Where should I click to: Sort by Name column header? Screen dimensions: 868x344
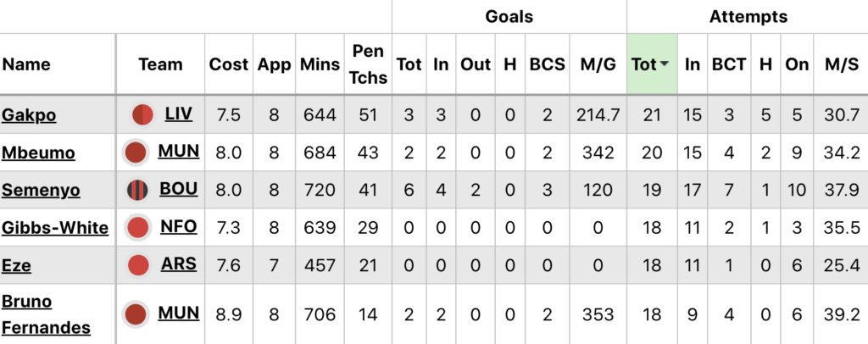tap(26, 64)
